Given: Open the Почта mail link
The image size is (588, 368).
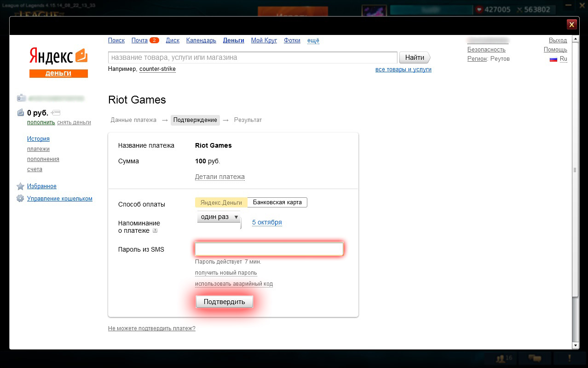Looking at the screenshot, I should pos(139,40).
